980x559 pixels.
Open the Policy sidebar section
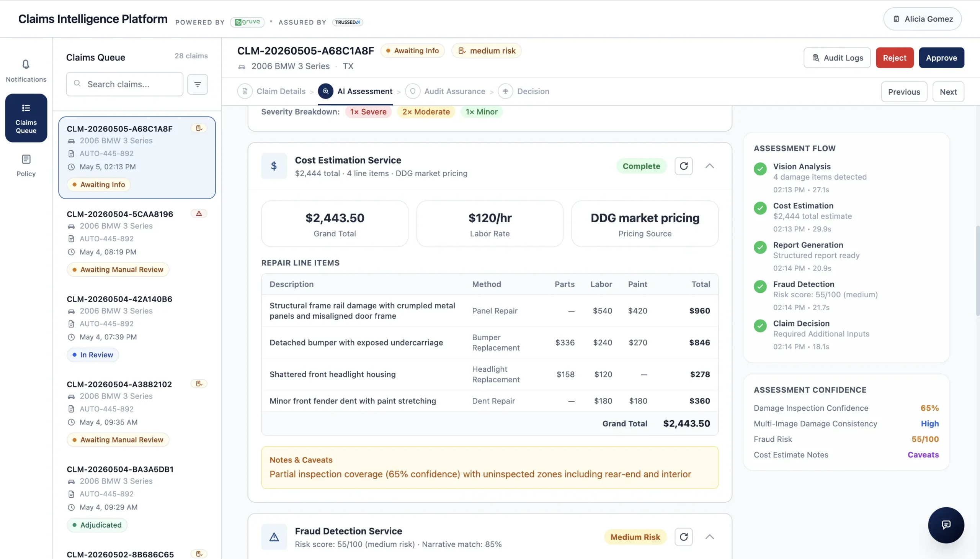[x=26, y=165]
